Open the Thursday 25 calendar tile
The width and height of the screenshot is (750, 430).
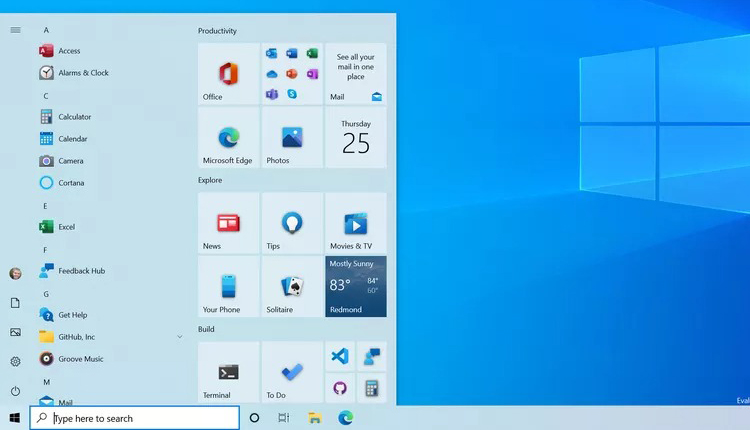[x=356, y=137]
